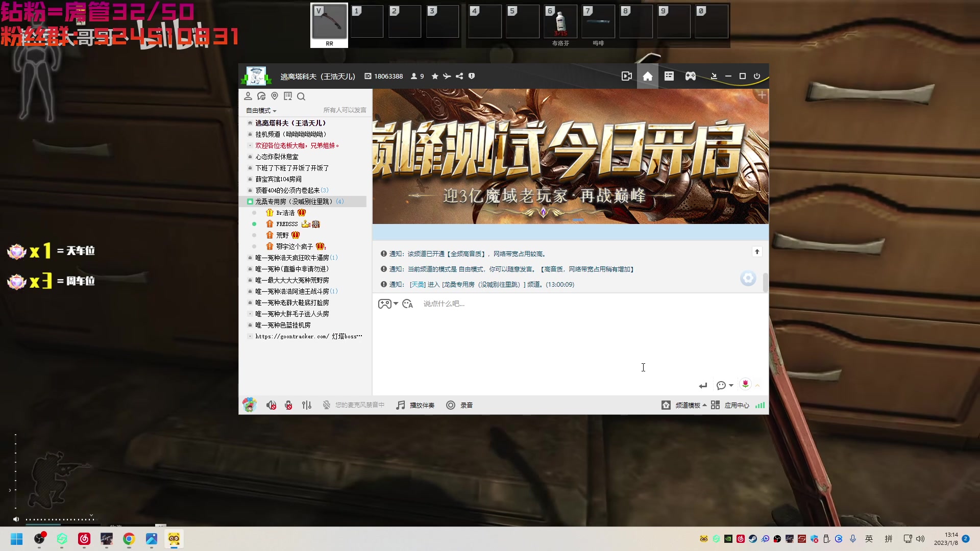Open the channel bulletin board icon
Screen dimensions: 980x551
click(288, 96)
